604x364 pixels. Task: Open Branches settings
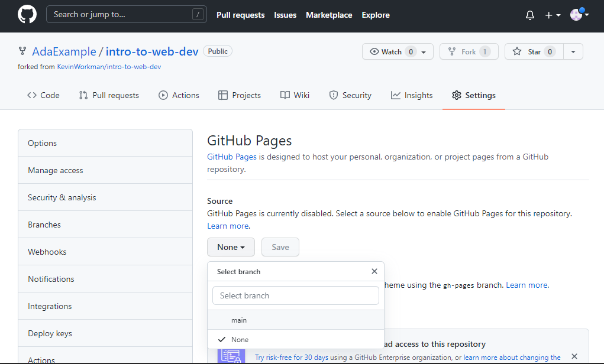coord(105,225)
